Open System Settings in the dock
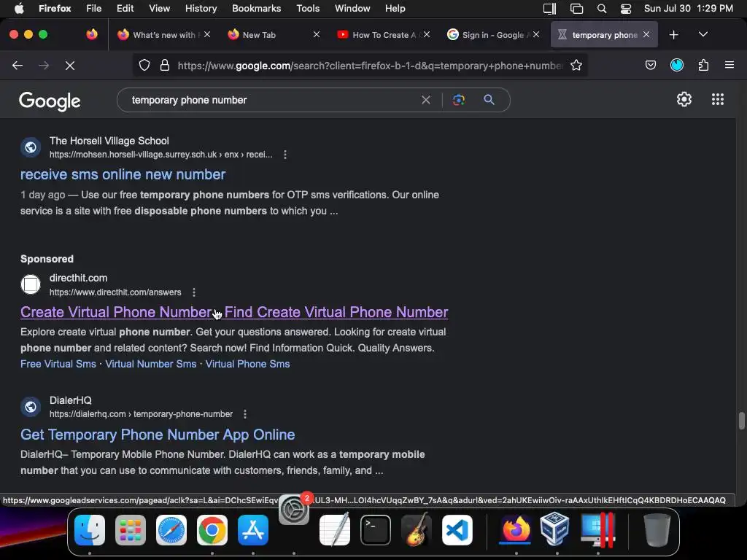Viewport: 747px width, 560px height. 294,510
